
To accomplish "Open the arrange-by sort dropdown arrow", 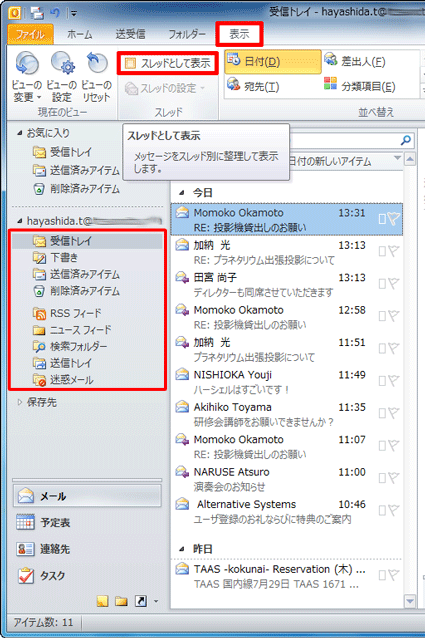I will (x=397, y=158).
